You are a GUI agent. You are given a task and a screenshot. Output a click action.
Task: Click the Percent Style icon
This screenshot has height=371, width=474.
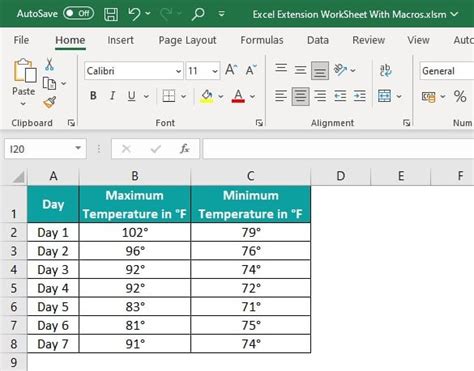coord(460,96)
